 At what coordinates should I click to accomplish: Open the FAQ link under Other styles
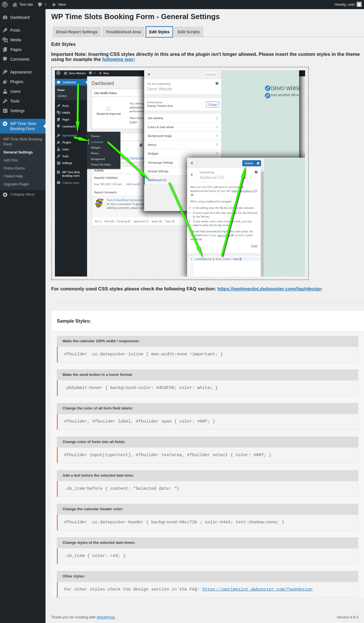tap(257, 589)
